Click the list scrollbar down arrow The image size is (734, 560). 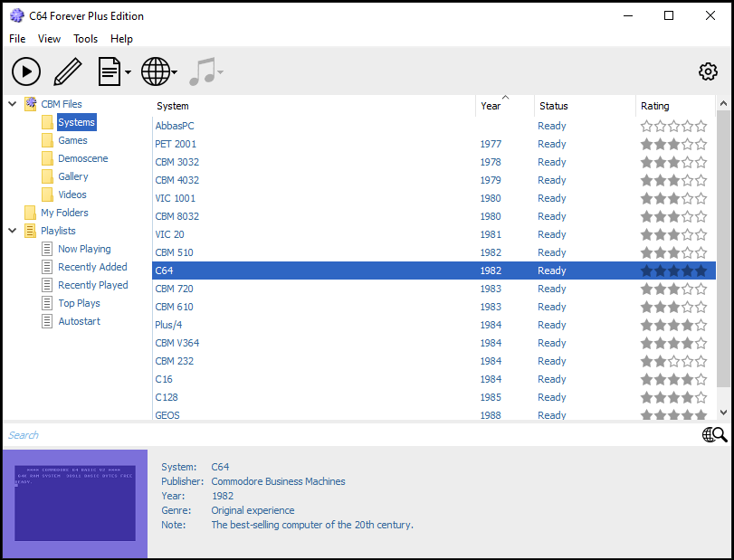click(x=723, y=413)
